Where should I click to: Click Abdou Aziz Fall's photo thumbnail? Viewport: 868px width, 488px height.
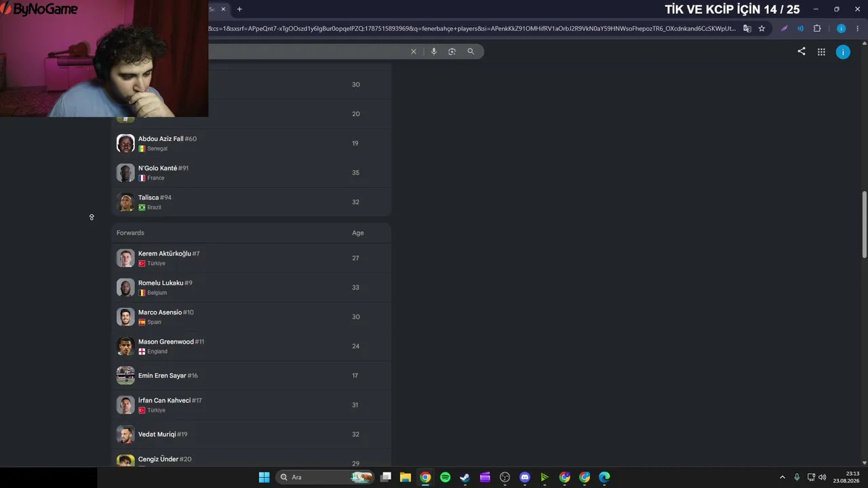125,143
